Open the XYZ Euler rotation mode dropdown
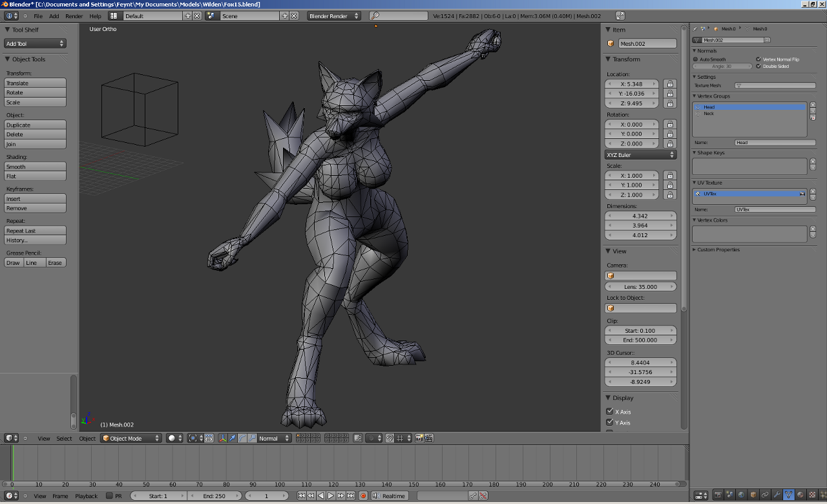The width and height of the screenshot is (827, 504). click(641, 155)
